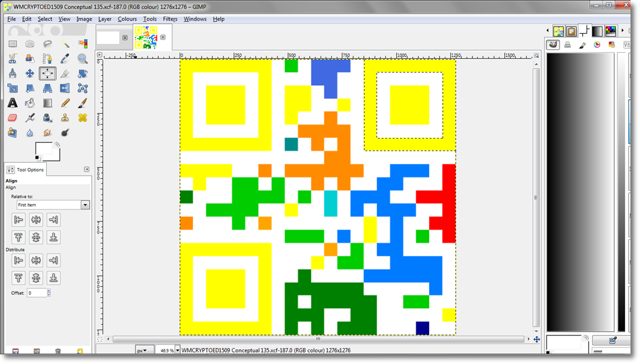640x364 pixels.
Task: Select the Select by Colour tool
Action: 83,44
